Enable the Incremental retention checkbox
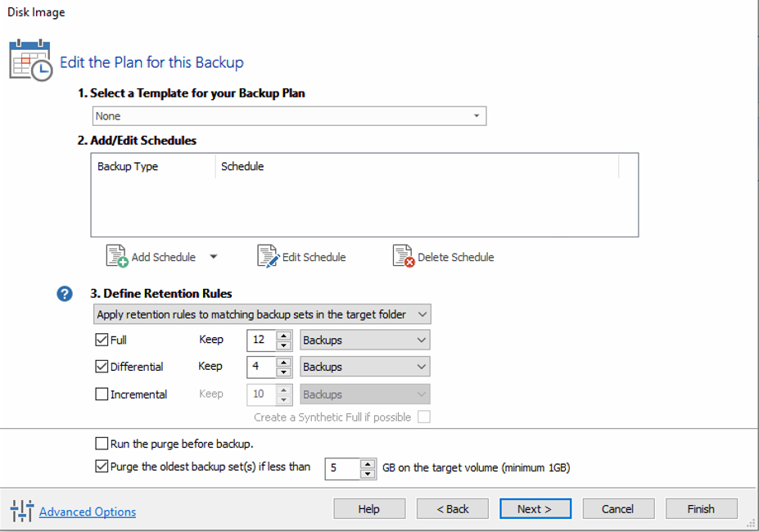Viewport: 759px width, 532px height. (x=102, y=394)
